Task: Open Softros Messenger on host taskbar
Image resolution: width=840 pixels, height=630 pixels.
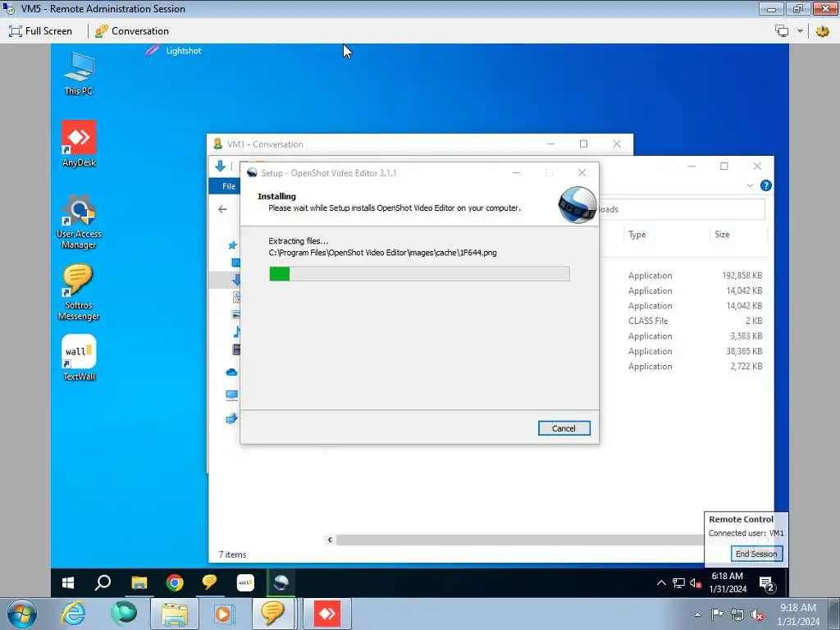Action: (x=272, y=614)
